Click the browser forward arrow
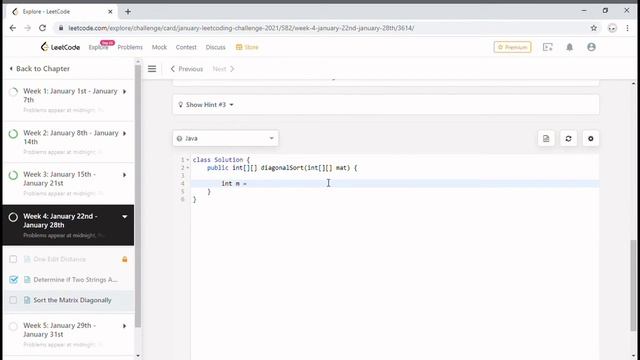Viewport: 640px width, 360px height. click(27, 28)
